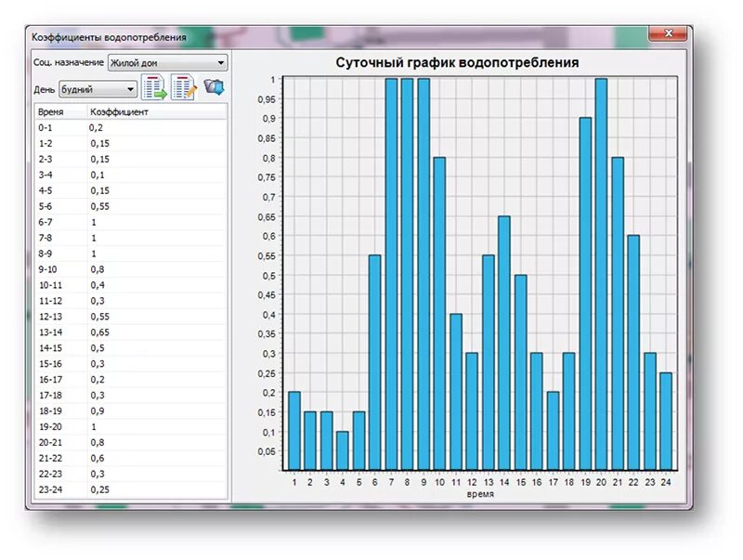The width and height of the screenshot is (743, 560).
Task: Select the 5-6 time row
Action: [x=131, y=206]
